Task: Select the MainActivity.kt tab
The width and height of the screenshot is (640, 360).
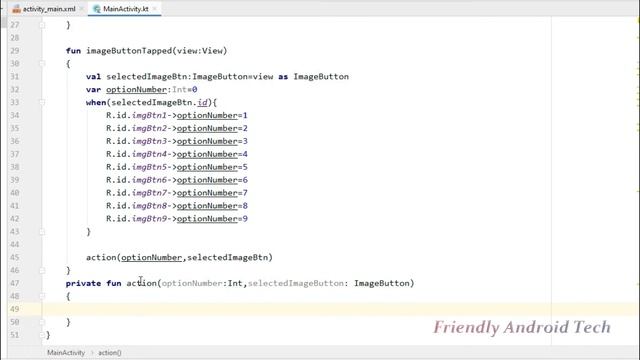Action: (x=125, y=9)
